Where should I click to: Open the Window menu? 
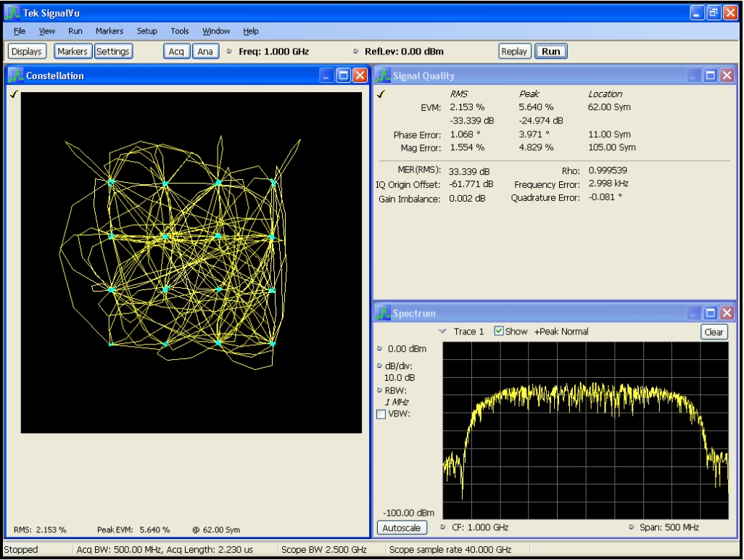[216, 31]
